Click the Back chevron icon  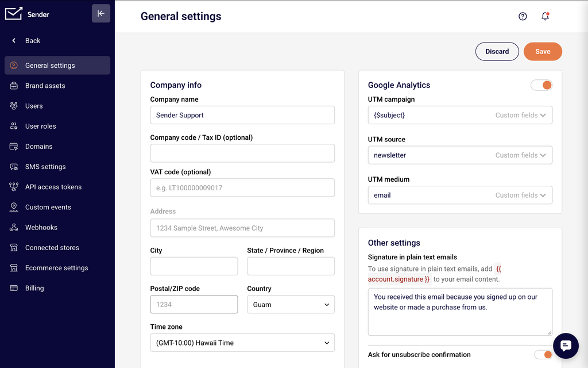click(x=14, y=41)
